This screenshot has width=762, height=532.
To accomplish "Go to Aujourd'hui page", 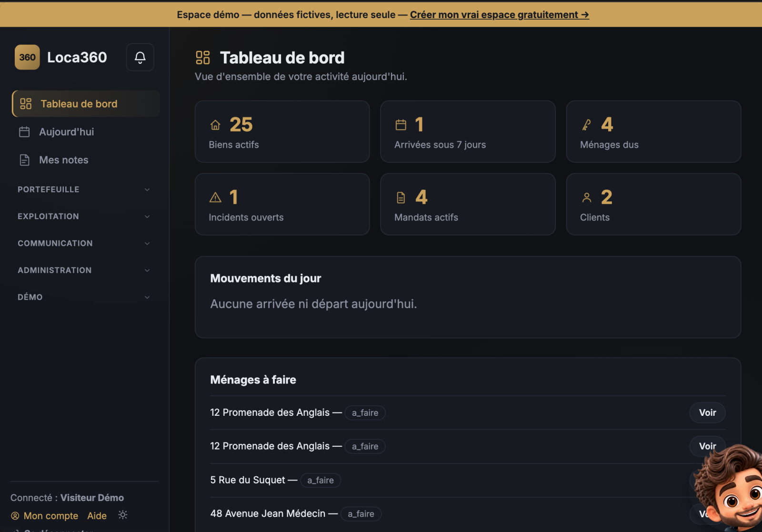I will (86, 132).
